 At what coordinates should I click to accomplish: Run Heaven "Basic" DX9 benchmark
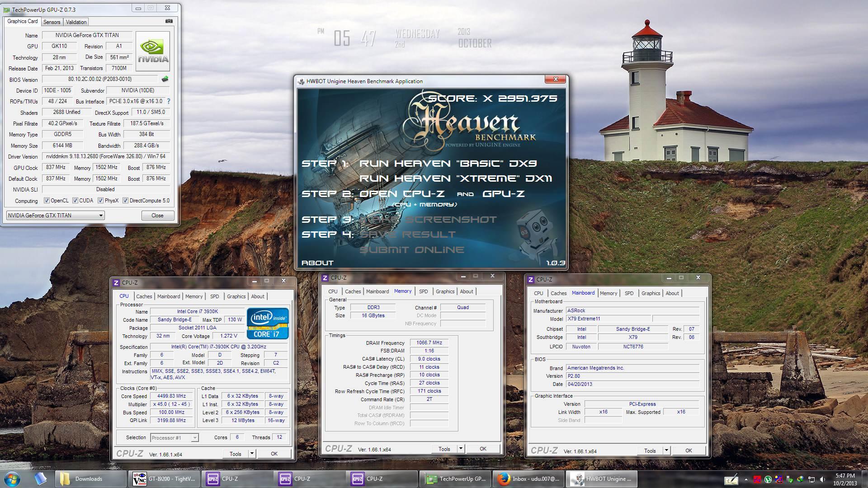[x=448, y=164]
